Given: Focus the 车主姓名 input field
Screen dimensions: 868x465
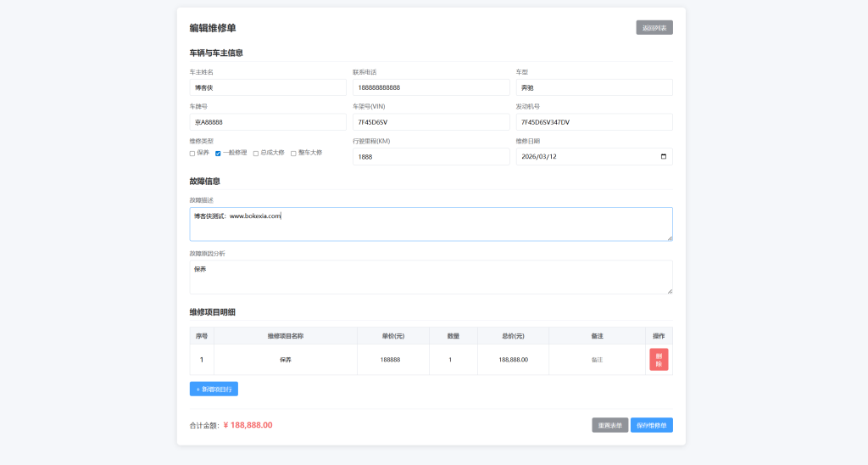Looking at the screenshot, I should [268, 87].
